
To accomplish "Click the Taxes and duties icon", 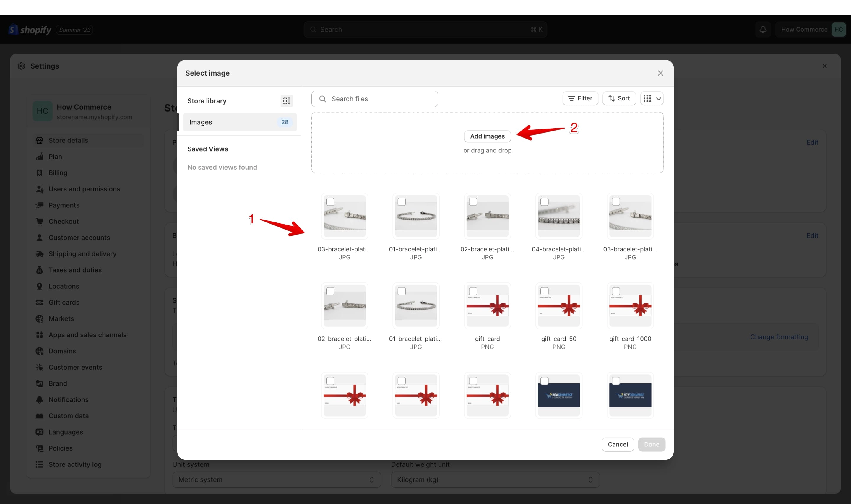I will 39,270.
